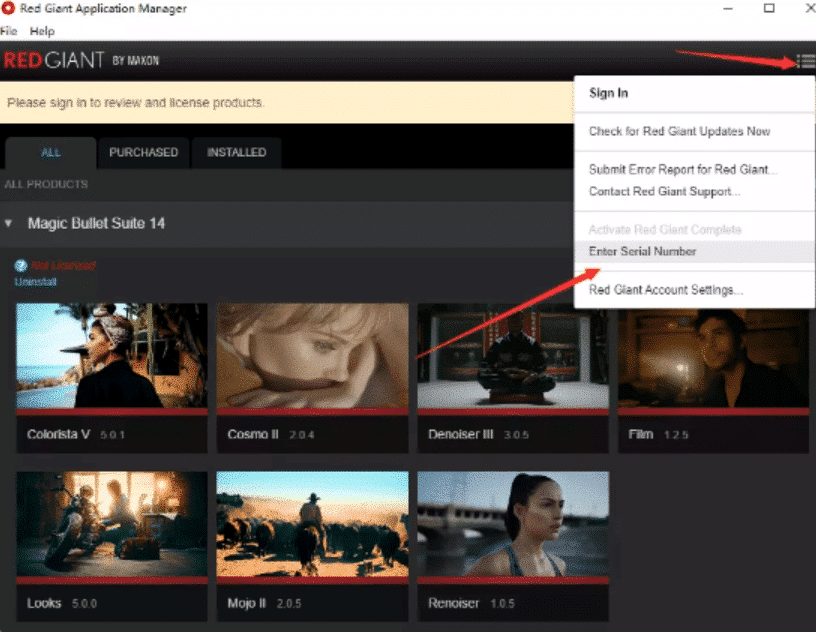
Task: Click the Not Licensed status icon
Action: point(20,266)
